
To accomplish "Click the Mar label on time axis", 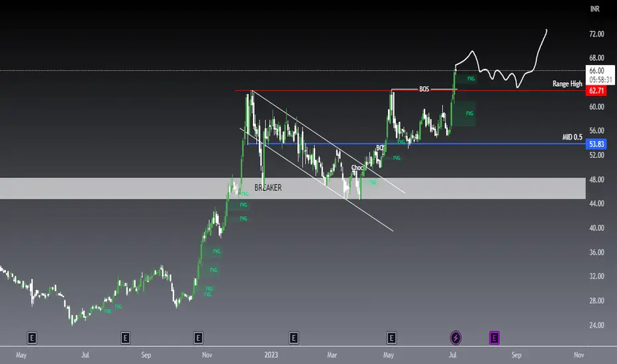I will tap(332, 355).
